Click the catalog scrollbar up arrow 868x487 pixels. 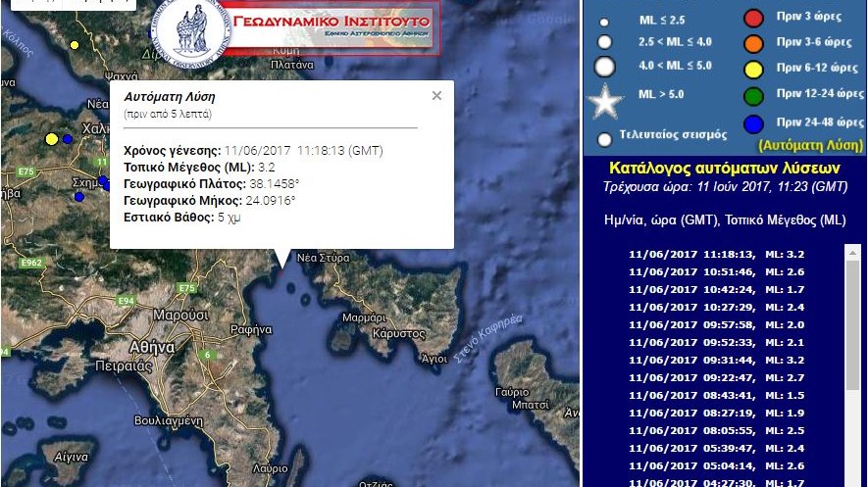pos(853,251)
